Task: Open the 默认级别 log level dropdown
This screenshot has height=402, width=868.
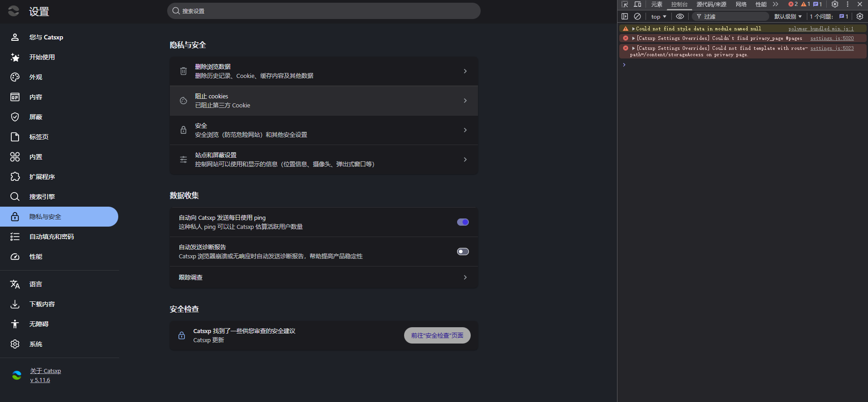Action: click(x=788, y=17)
